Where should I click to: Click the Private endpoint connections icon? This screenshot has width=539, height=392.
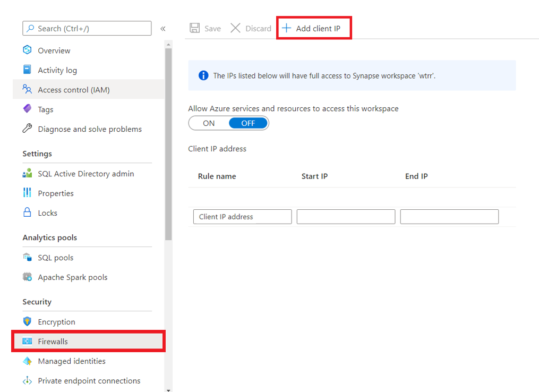point(27,381)
